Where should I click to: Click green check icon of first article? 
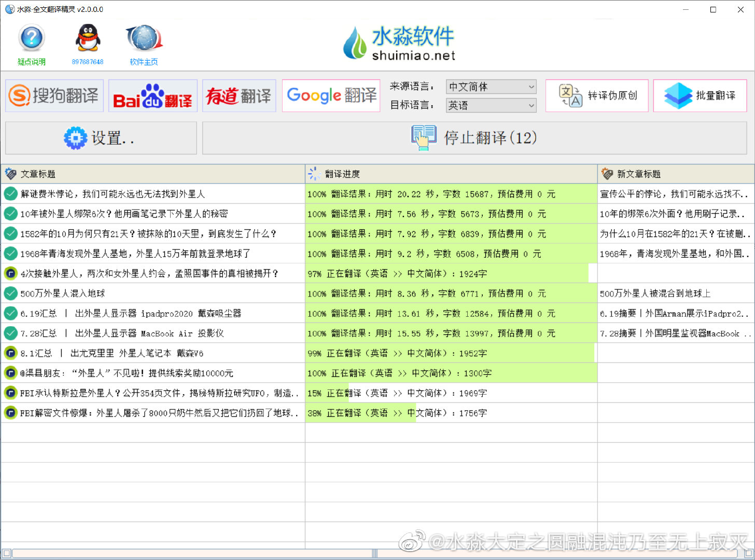tap(10, 194)
